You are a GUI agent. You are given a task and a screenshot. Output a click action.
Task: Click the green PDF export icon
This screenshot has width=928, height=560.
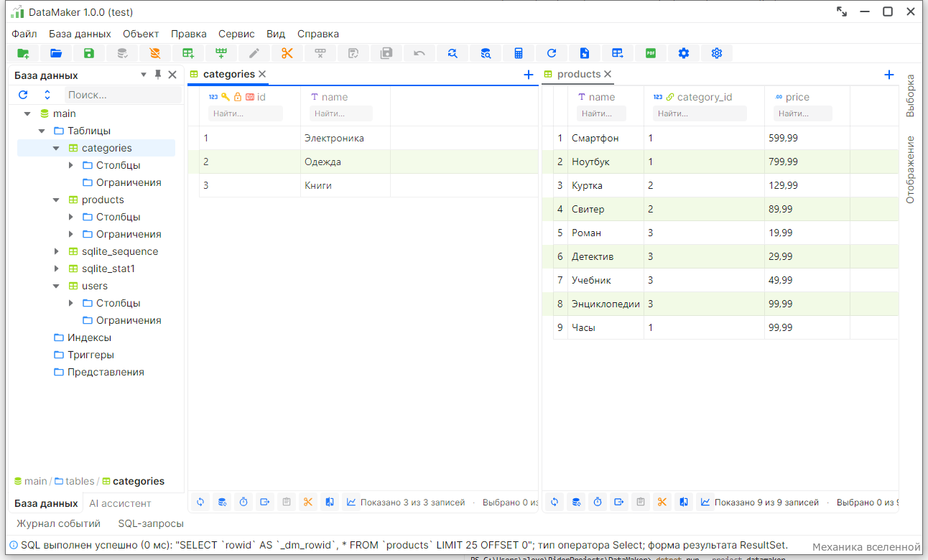pos(651,53)
